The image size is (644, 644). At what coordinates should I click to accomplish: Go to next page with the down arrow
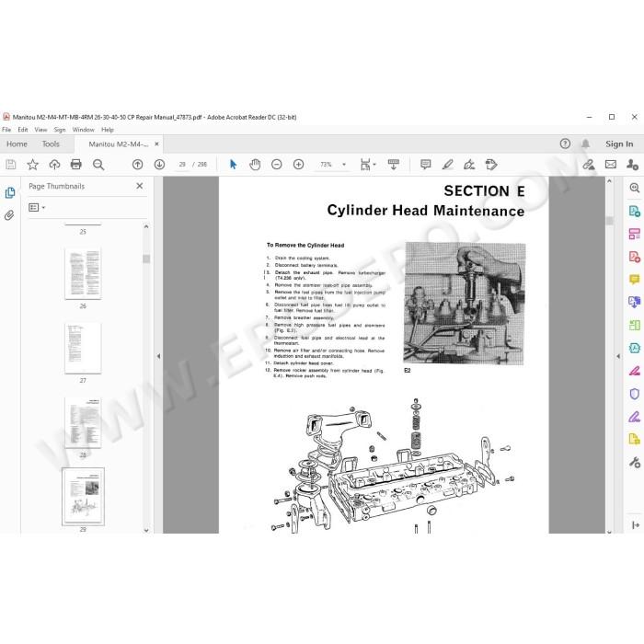click(x=159, y=165)
